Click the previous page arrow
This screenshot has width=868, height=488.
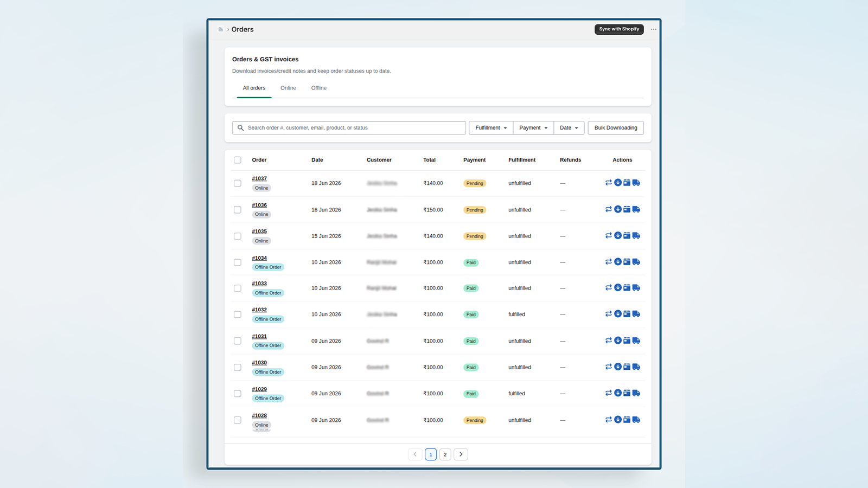click(x=415, y=454)
